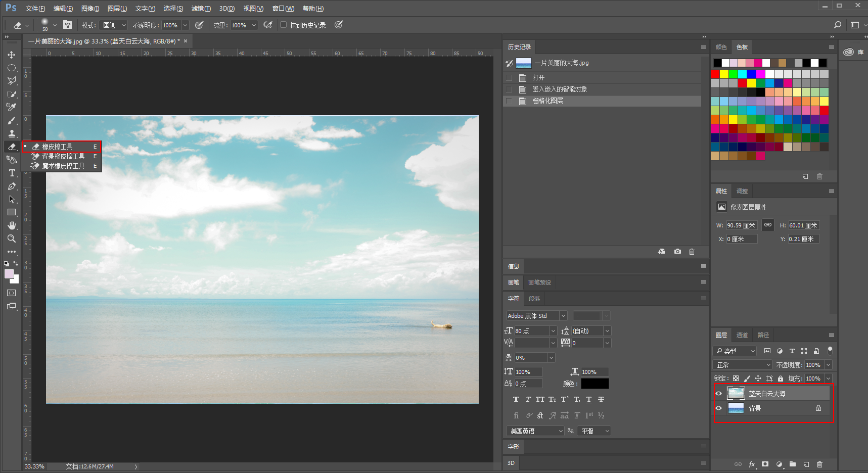Open the layer style fx button
Screen dimensions: 868x473
click(752, 464)
